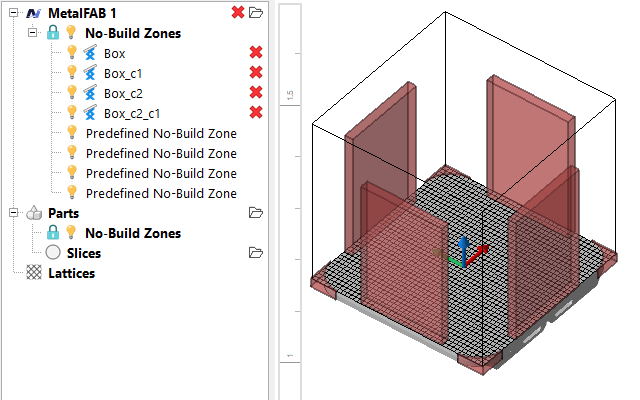This screenshot has width=640, height=400.
Task: Select the last Predefined No-Build Zone label
Action: 161,193
